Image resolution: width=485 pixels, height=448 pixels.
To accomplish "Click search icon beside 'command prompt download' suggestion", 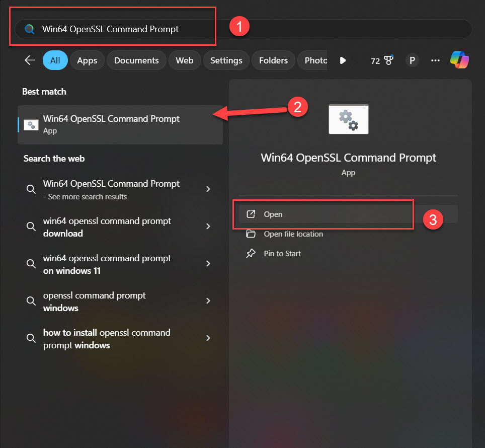I will [31, 227].
